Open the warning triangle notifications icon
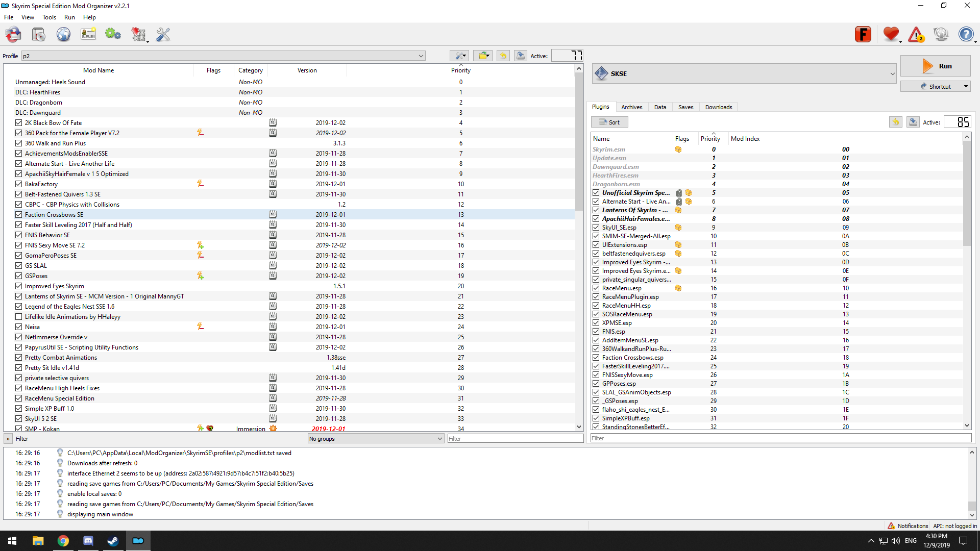The height and width of the screenshot is (551, 980). click(x=916, y=34)
